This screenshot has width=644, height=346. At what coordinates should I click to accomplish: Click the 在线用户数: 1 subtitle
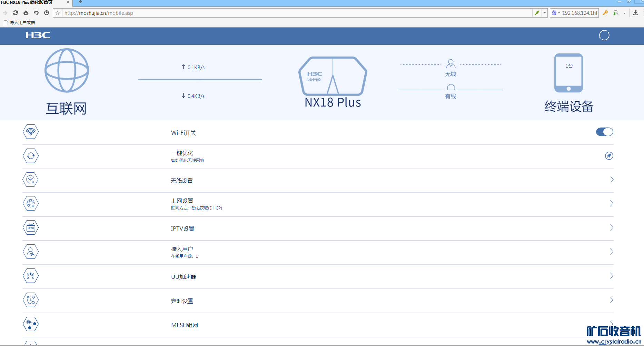point(185,256)
